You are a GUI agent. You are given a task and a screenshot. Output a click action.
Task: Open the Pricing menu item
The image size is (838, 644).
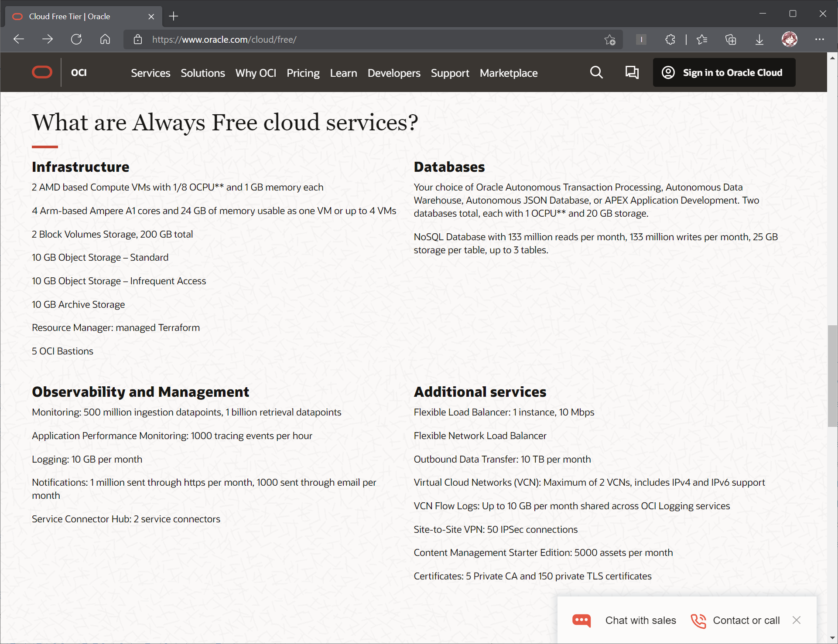point(303,73)
